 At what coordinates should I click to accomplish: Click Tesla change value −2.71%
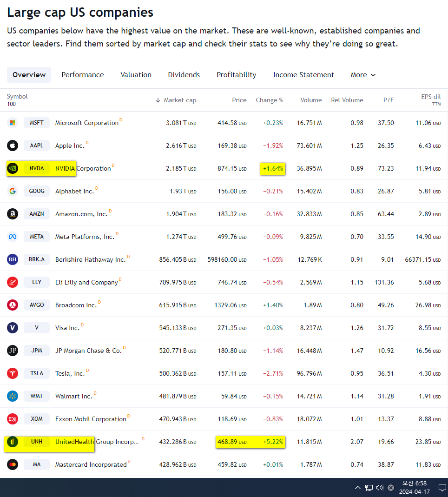(273, 373)
